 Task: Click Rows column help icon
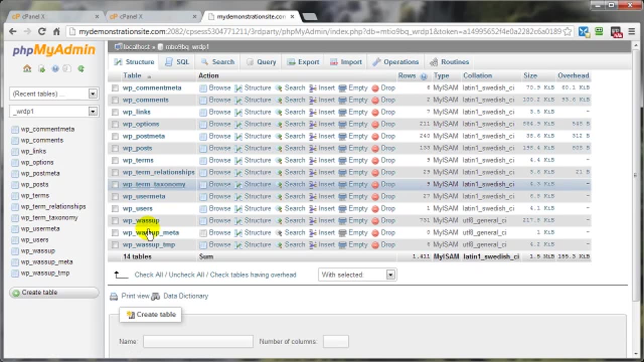coord(424,76)
